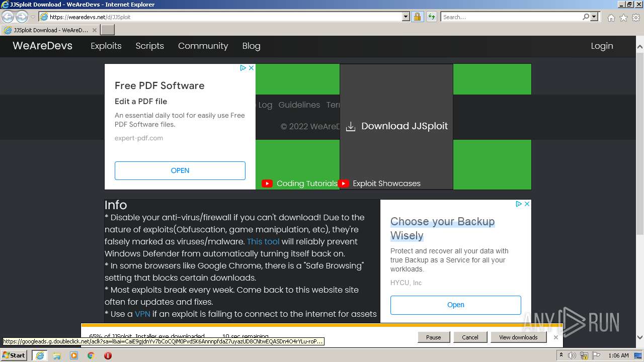Click Download JJSploit button
This screenshot has height=362, width=644.
pyautogui.click(x=396, y=126)
